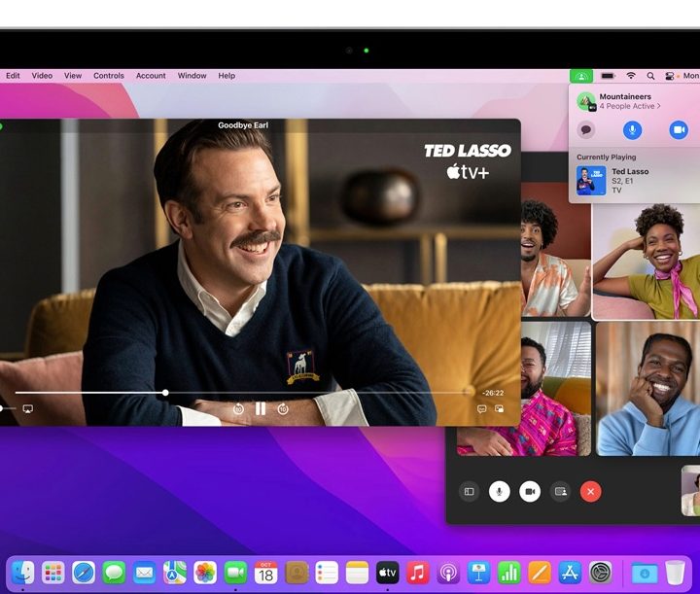Screen dimensions: 700x594
Task: Move playback scrubber knob in video
Action: click(x=165, y=393)
